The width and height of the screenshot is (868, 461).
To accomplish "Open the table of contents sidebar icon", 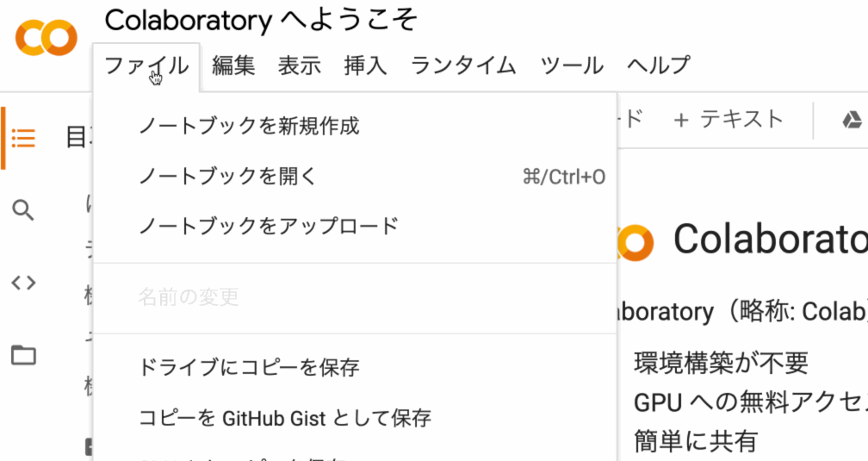I will (x=23, y=138).
